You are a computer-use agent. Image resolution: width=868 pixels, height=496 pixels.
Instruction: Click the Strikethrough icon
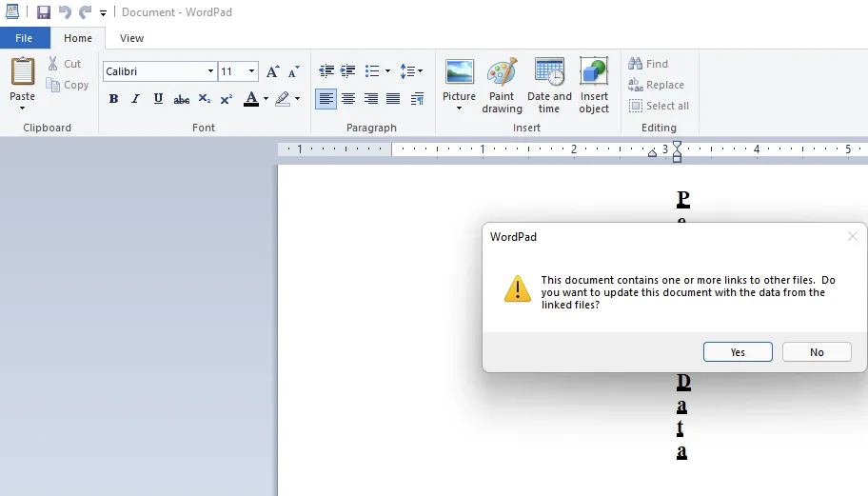pyautogui.click(x=182, y=99)
